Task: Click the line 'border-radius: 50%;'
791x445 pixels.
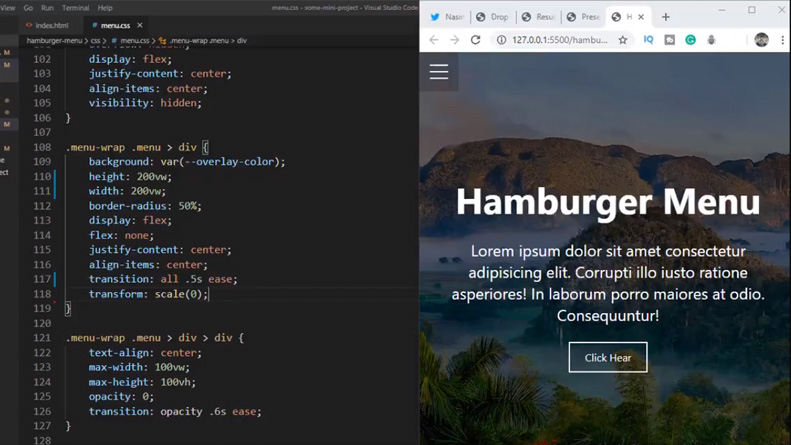Action: pos(145,206)
